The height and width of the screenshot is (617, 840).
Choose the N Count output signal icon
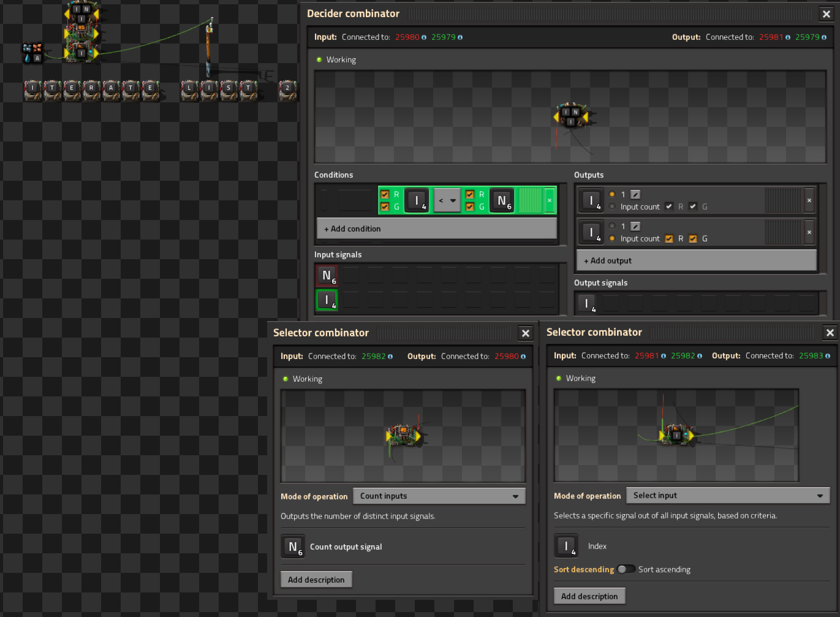click(293, 547)
